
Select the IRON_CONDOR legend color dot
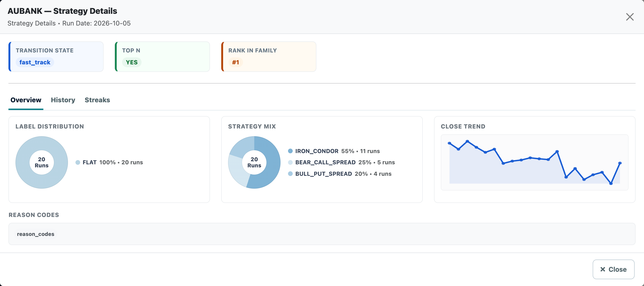[x=290, y=151]
